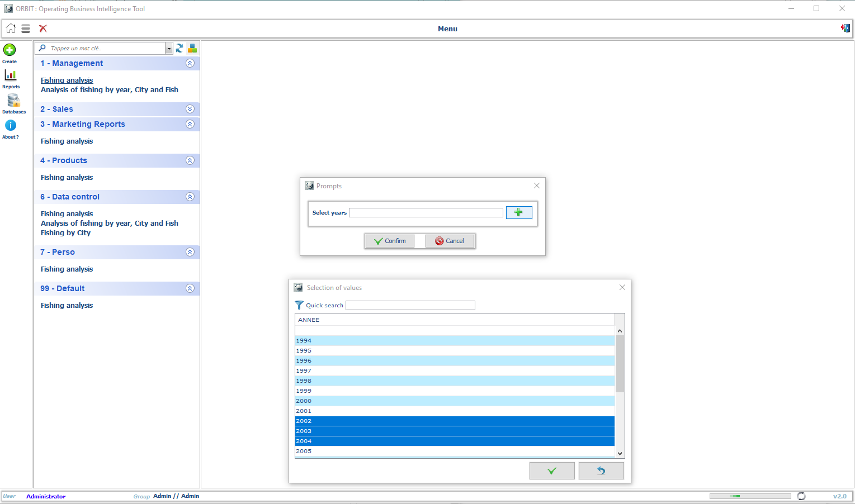Viewport: 855px width, 504px height.
Task: Open Fishing analysis under 7 - Perso
Action: [67, 269]
